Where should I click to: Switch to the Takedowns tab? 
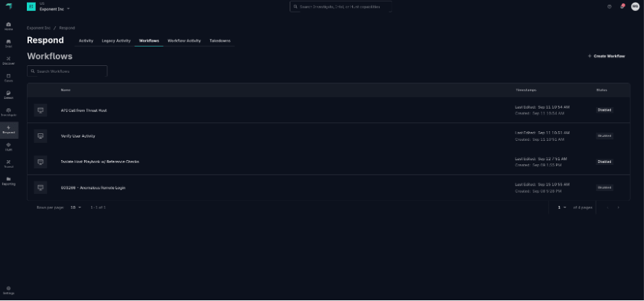pos(219,41)
